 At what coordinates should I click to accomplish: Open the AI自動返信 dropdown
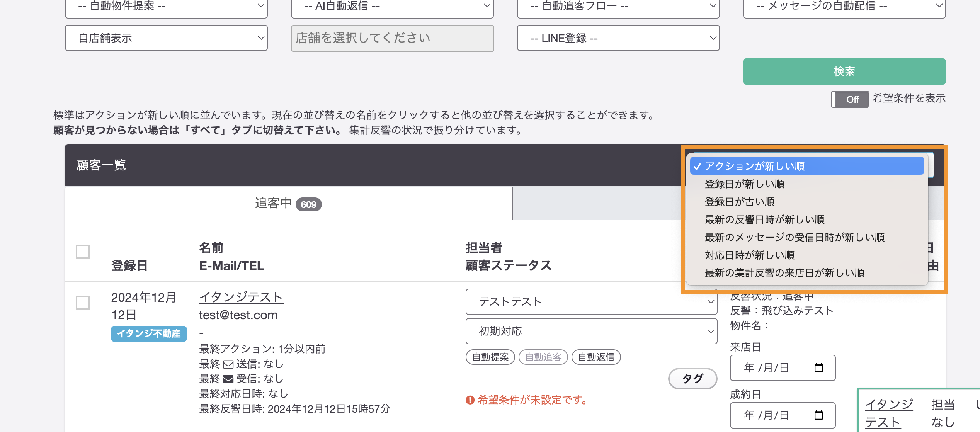tap(392, 7)
